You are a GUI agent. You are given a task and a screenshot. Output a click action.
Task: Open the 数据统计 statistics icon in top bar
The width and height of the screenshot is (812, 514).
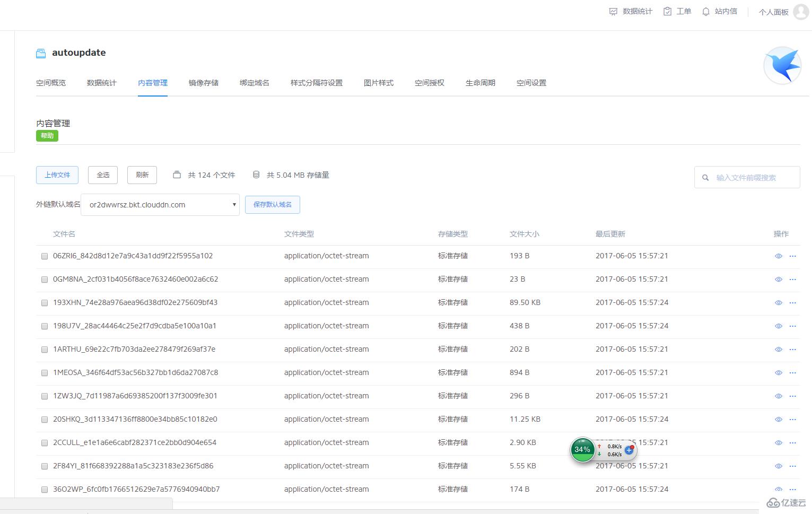tap(613, 12)
